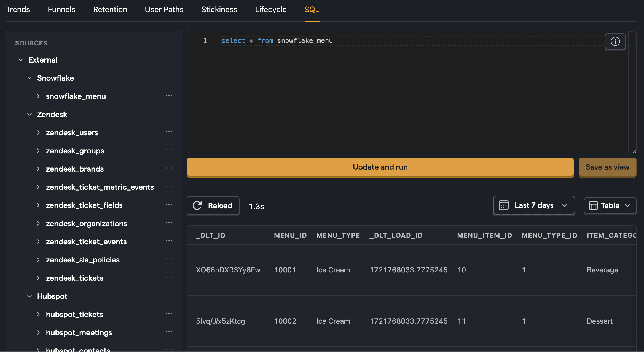Open more options for zendesk_sla_policies
Screen dimensions: 644x352
tap(169, 259)
